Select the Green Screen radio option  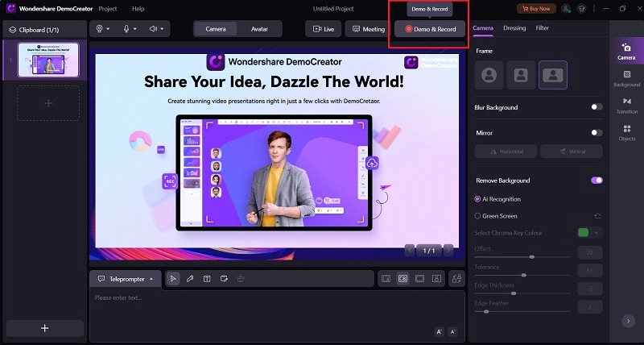coord(477,216)
